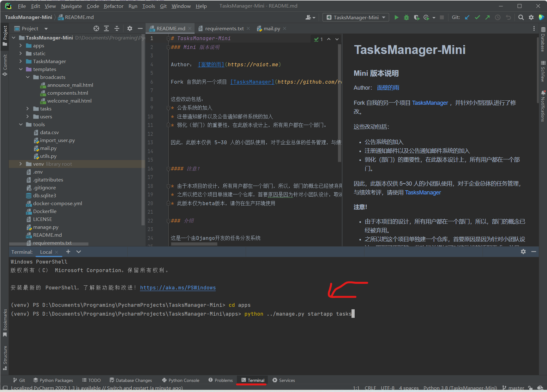Open the Database tool window
This screenshot has width=547, height=392.
[x=543, y=39]
